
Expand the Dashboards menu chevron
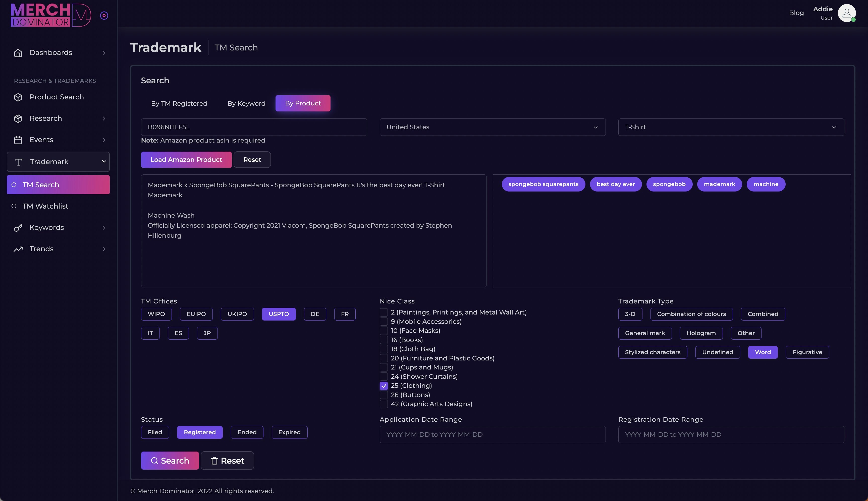(104, 53)
